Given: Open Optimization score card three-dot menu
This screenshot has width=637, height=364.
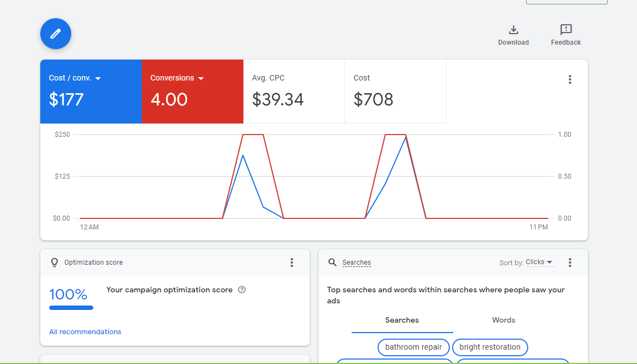Looking at the screenshot, I should pyautogui.click(x=292, y=263).
